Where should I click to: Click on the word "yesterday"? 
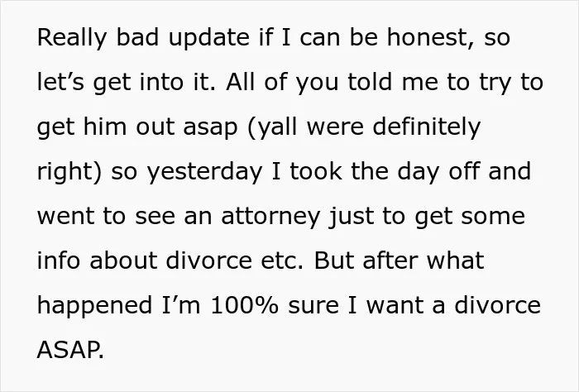(x=204, y=172)
